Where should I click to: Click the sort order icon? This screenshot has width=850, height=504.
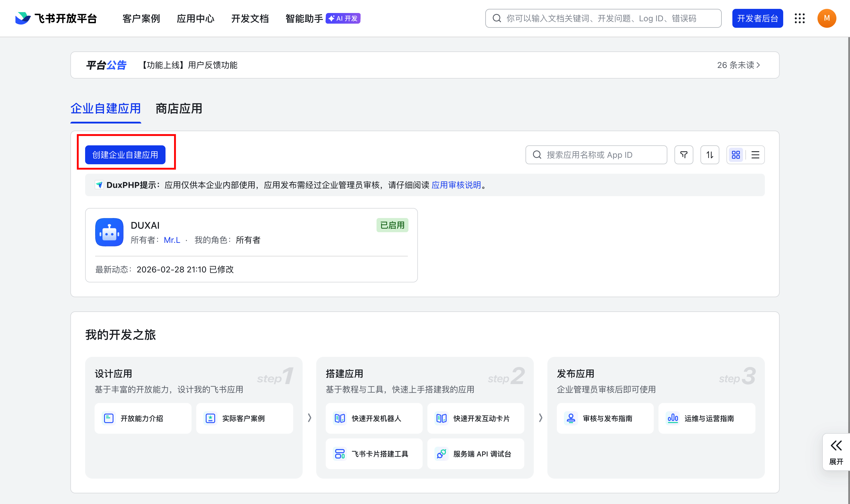click(x=710, y=155)
